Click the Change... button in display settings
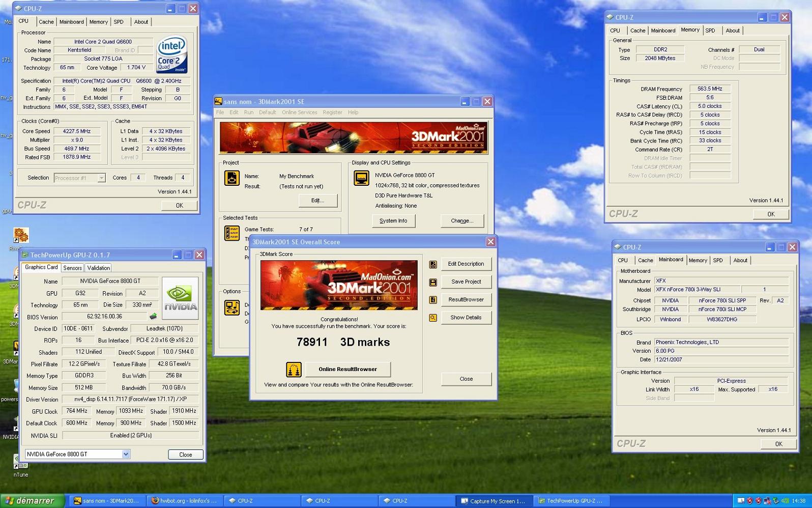 pos(462,221)
